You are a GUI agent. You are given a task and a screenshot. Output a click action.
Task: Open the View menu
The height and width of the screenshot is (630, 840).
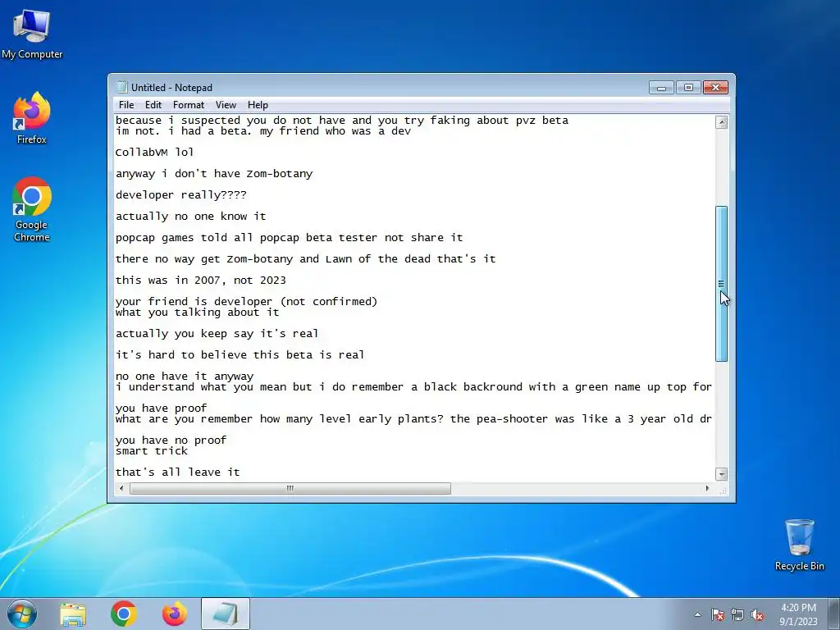tap(226, 105)
